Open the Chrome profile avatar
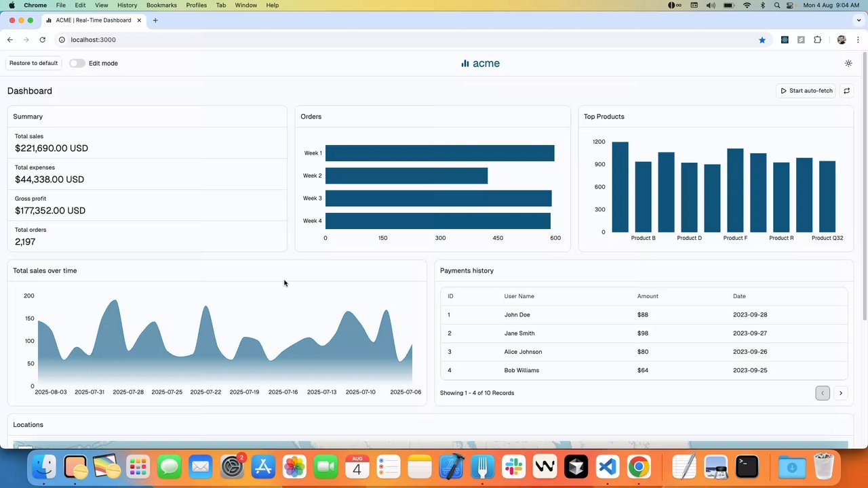The width and height of the screenshot is (868, 488). pos(842,40)
